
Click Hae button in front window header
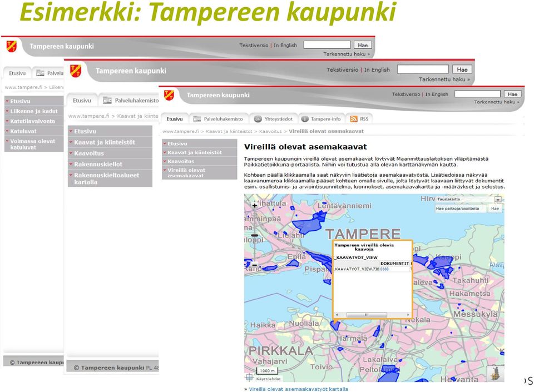coord(512,94)
